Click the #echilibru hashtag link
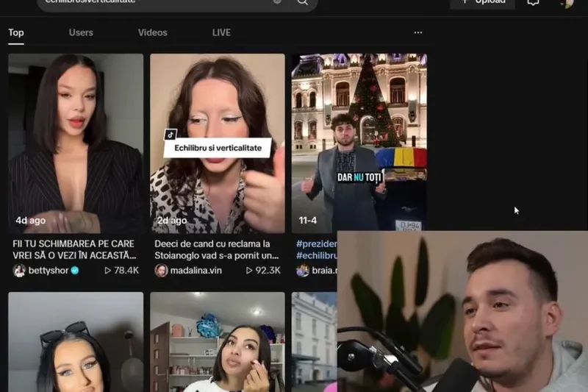Viewport: 588px width, 392px height. [316, 255]
